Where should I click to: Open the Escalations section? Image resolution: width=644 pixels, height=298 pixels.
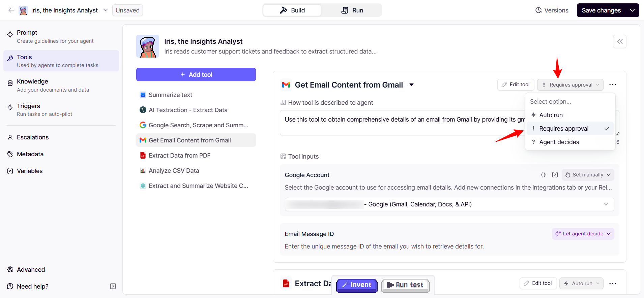pyautogui.click(x=61, y=137)
